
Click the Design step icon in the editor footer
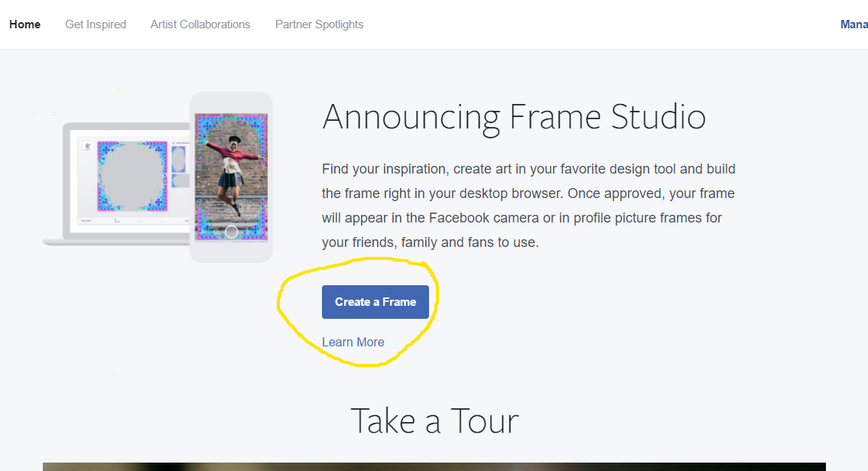pyautogui.click(x=115, y=221)
